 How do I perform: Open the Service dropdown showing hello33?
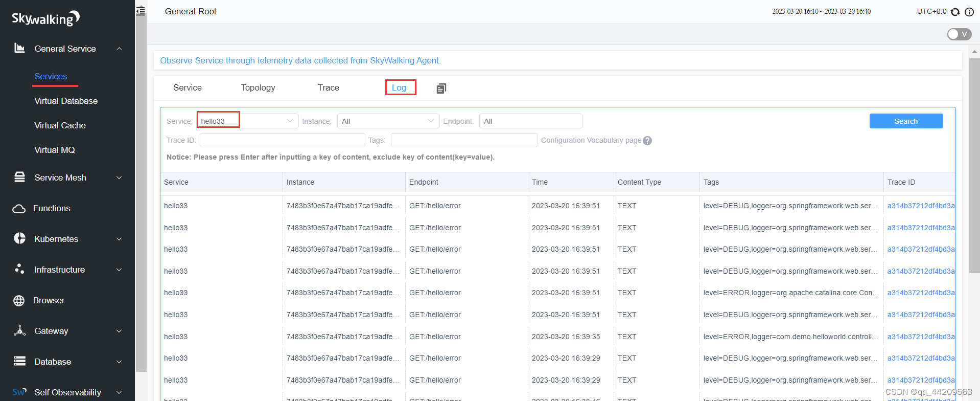(247, 121)
